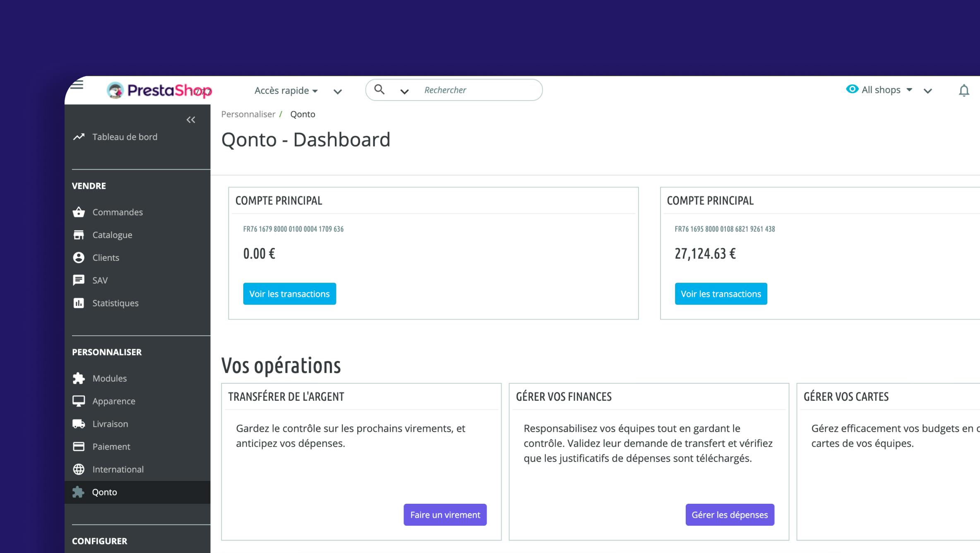This screenshot has width=980, height=553.
Task: Expand the search filter chevron
Action: (404, 91)
